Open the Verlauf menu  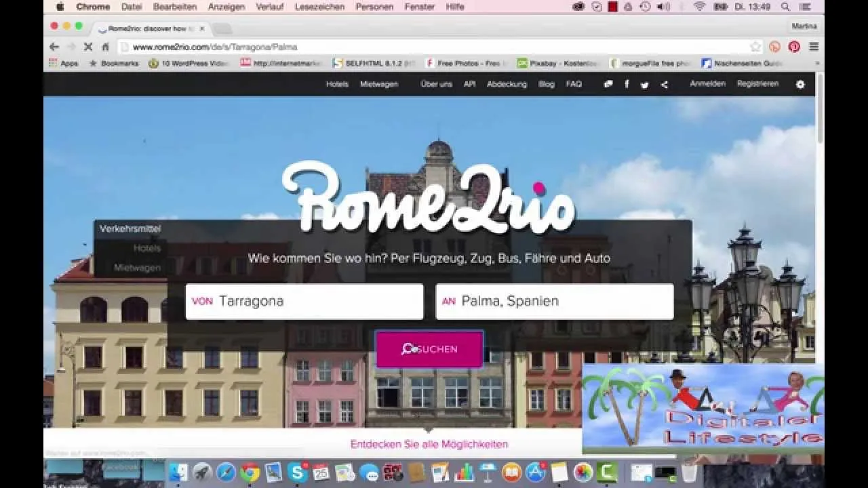tap(270, 7)
